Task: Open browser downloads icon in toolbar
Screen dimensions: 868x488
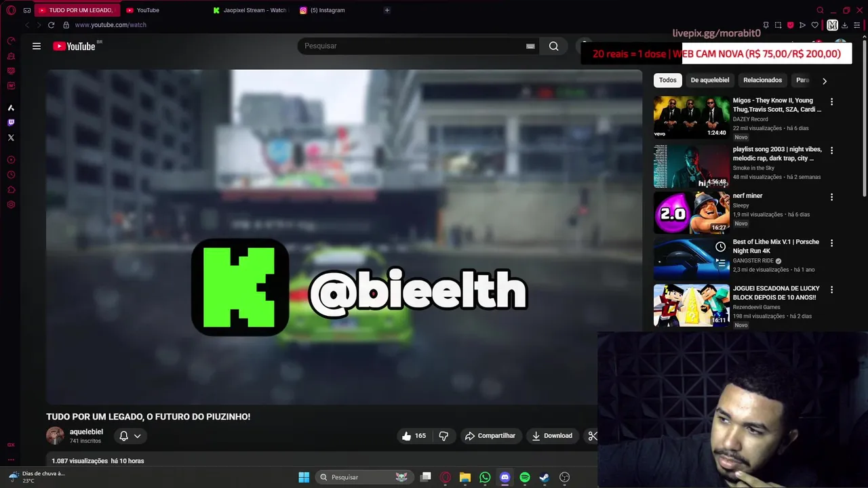Action: coord(844,25)
